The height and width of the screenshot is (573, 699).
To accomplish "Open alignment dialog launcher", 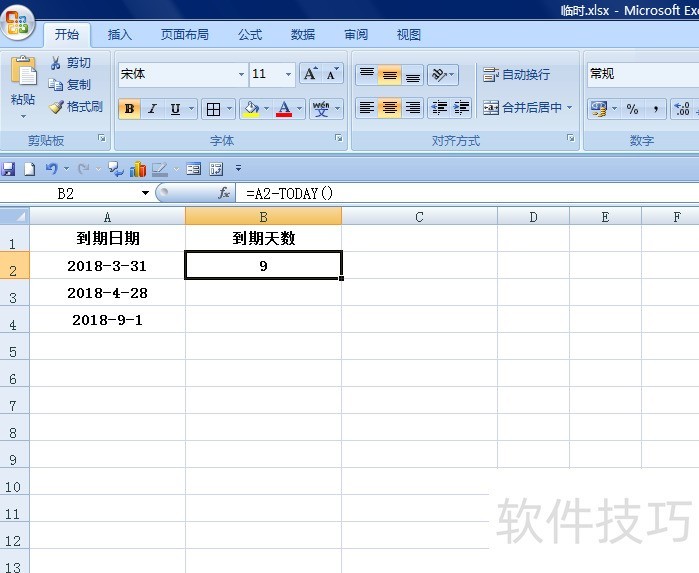I will pyautogui.click(x=571, y=139).
